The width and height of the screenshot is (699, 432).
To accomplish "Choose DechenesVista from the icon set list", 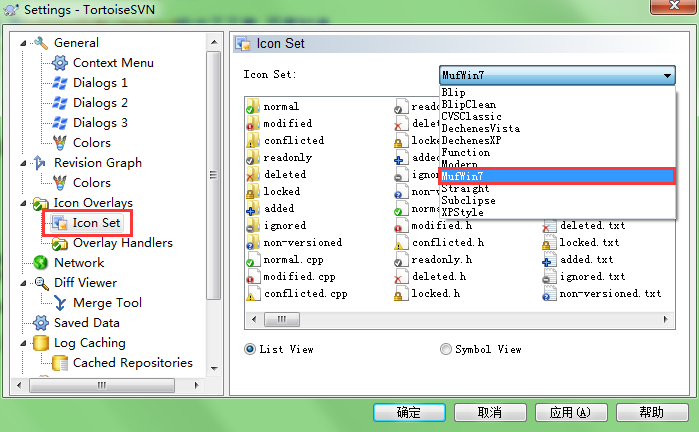I will 557,128.
